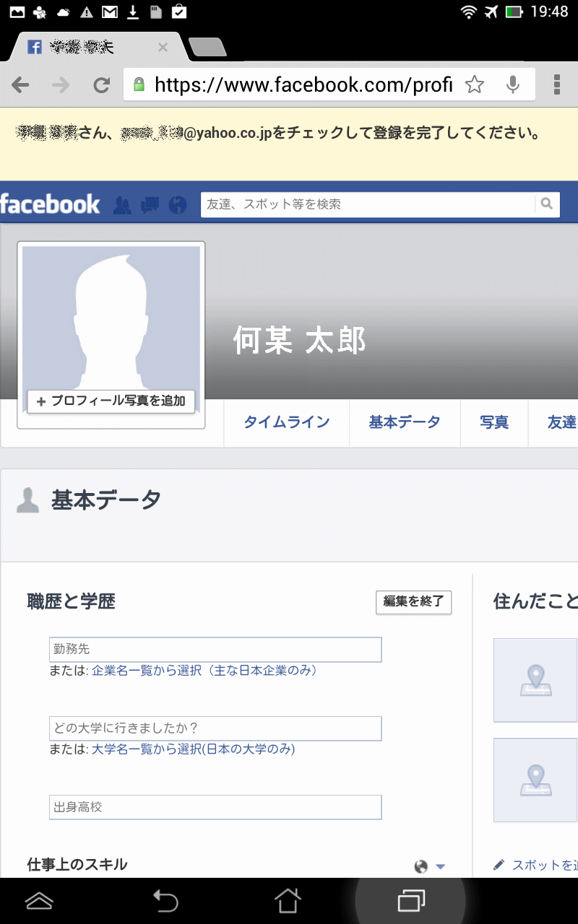Open Facebook friend requests icon
Image resolution: width=578 pixels, height=924 pixels.
pos(122,205)
